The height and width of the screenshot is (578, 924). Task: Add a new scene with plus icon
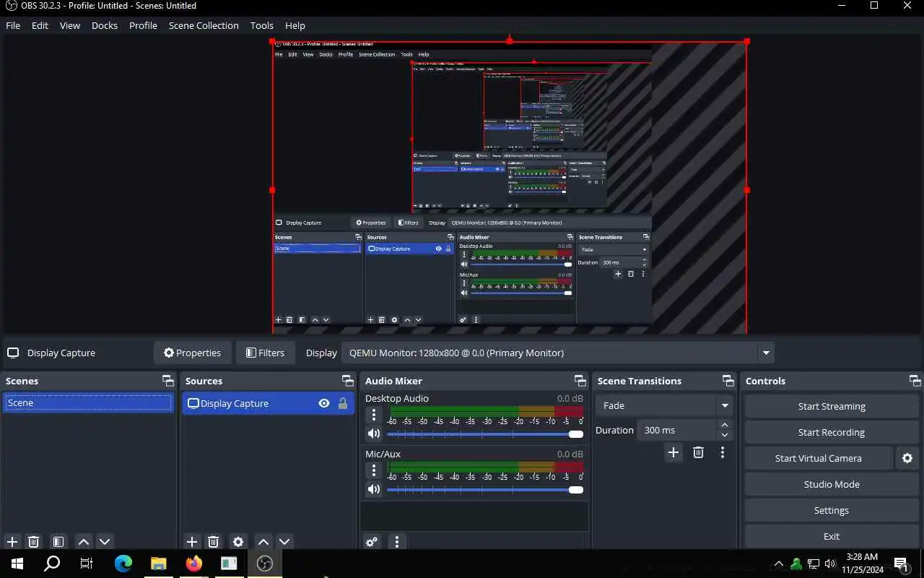(x=12, y=542)
